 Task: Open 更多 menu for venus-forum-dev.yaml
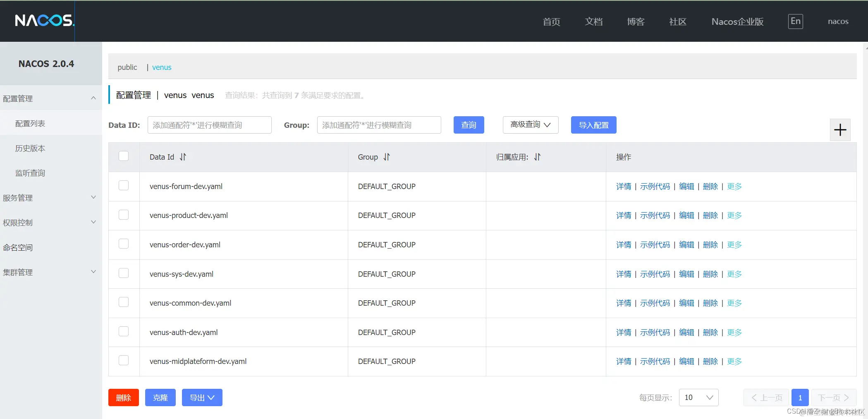pos(734,187)
